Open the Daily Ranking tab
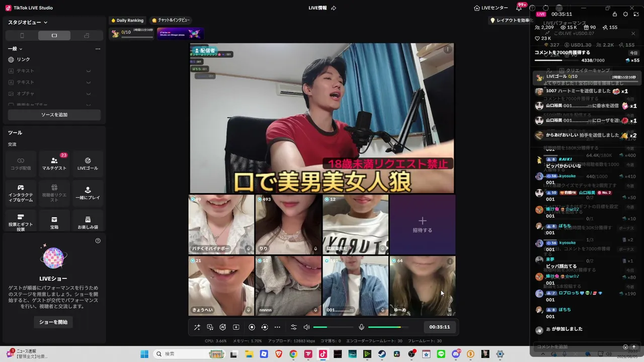 [127, 20]
